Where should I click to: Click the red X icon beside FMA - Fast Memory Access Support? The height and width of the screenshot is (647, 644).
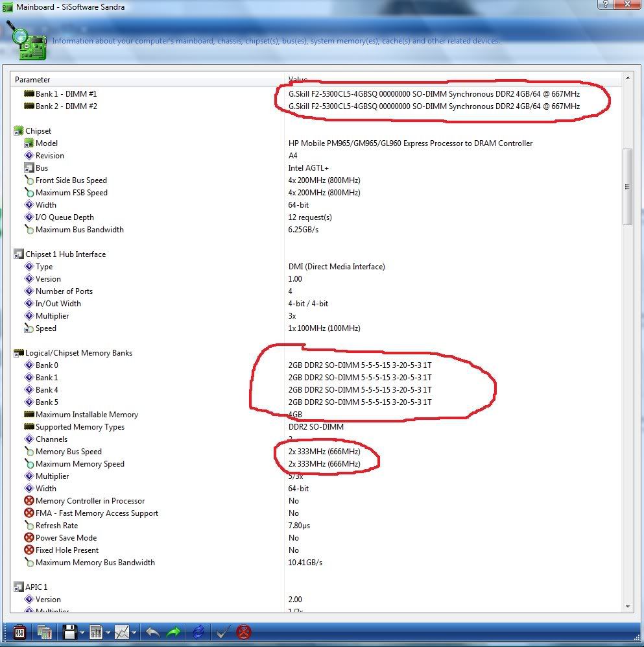point(29,513)
